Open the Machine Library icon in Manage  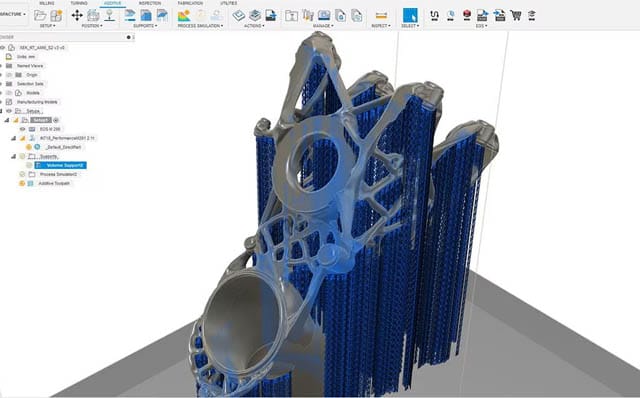324,16
